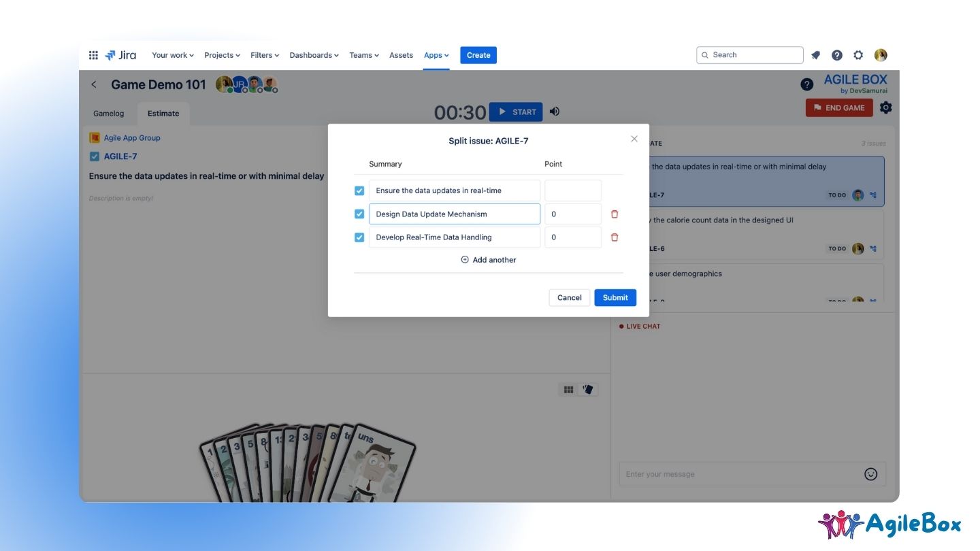
Task: Select the card deck view icon
Action: (588, 389)
